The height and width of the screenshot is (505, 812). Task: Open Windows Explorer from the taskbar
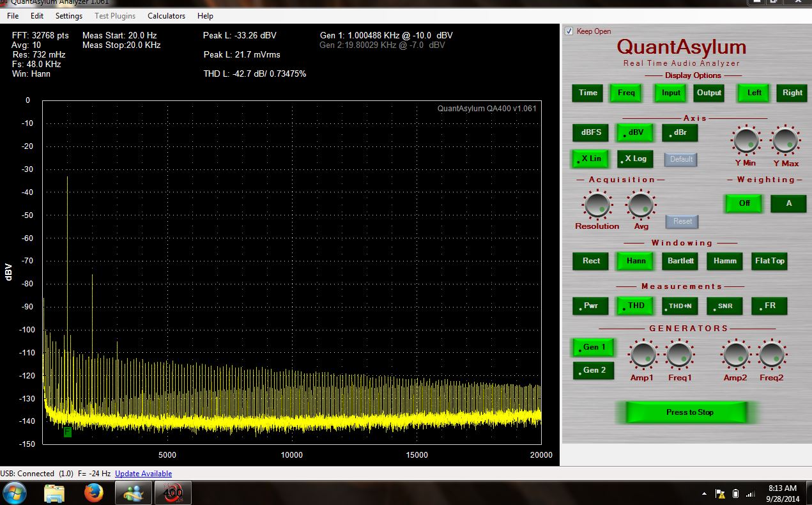point(54,493)
